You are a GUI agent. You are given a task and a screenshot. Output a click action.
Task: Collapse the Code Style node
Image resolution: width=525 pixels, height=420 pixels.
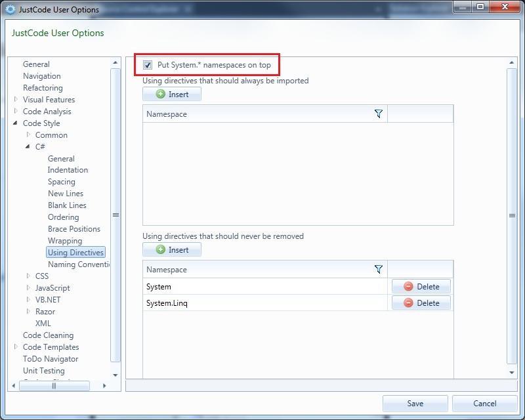coord(15,123)
